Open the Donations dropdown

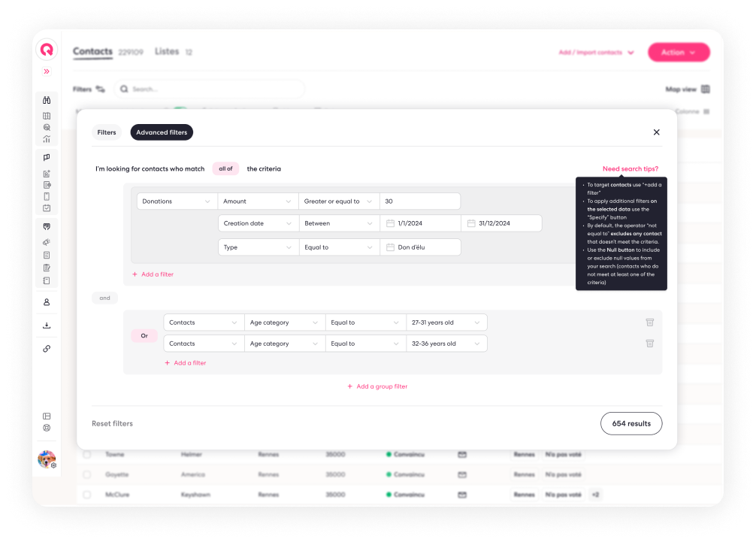point(177,201)
